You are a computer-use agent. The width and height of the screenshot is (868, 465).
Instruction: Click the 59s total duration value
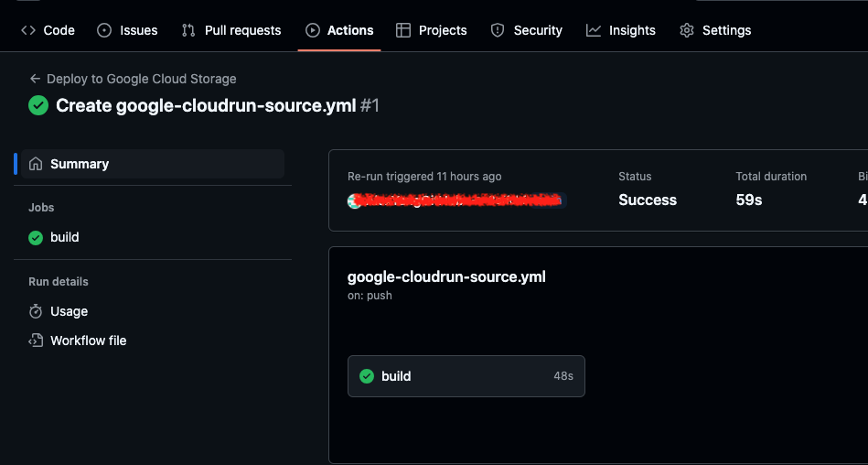pyautogui.click(x=748, y=200)
